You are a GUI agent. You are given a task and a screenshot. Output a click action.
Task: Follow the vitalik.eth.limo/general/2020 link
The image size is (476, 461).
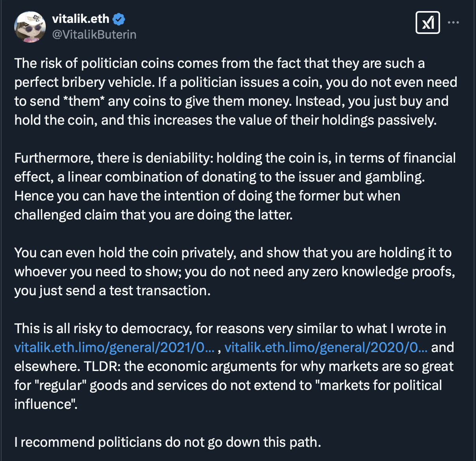point(326,347)
